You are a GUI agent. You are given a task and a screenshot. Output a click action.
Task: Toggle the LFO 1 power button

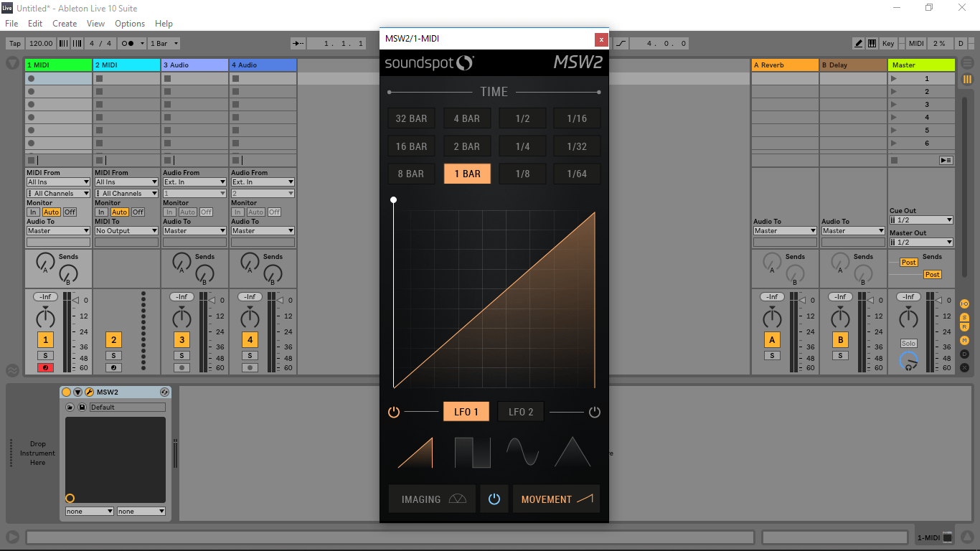coord(393,411)
